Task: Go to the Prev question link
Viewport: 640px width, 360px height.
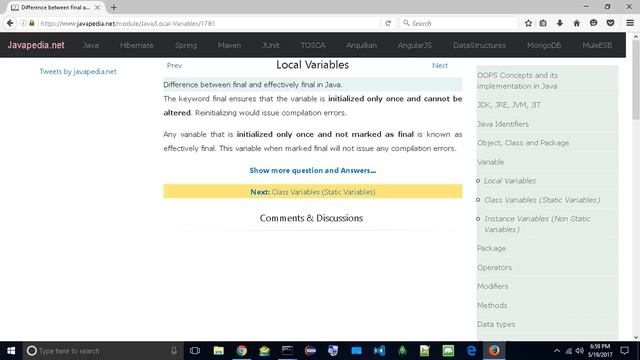Action: tap(174, 65)
